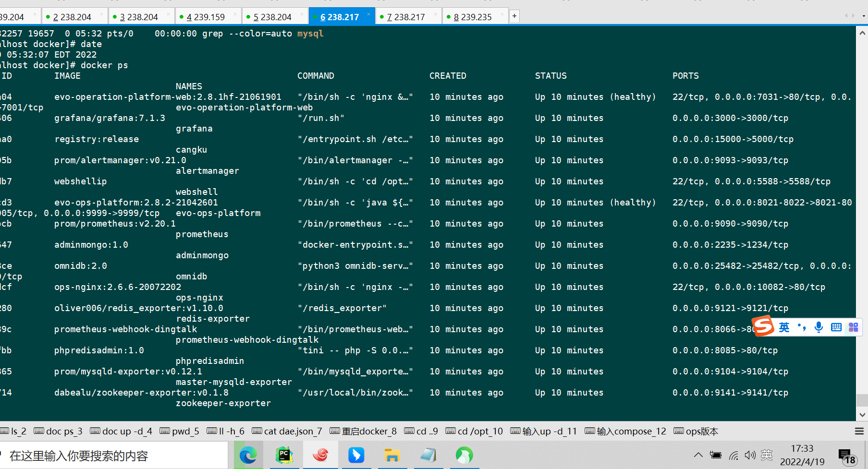Close session tab 4 239.159
868x469 pixels.
(235, 14)
